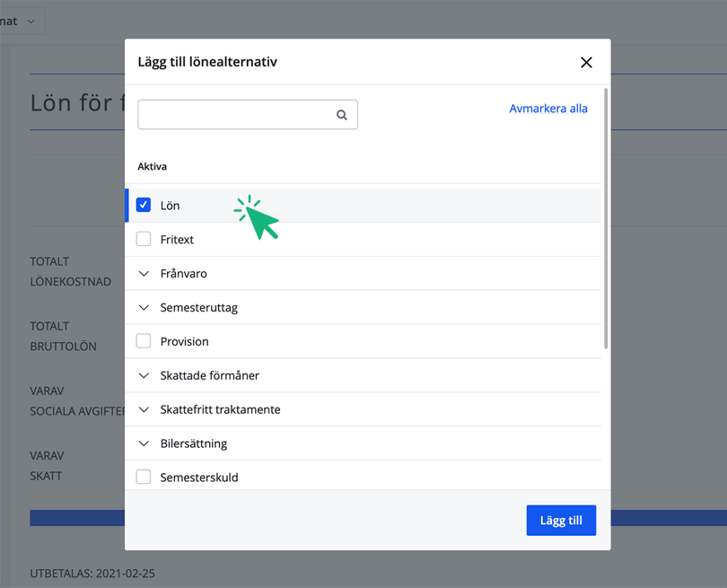Click the Provision option label
The image size is (727, 588).
tap(184, 341)
